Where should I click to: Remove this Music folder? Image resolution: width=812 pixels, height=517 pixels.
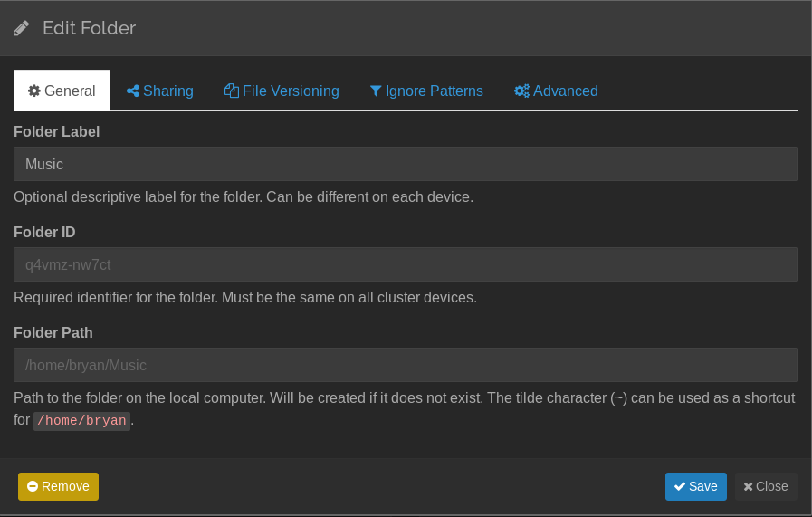coord(58,486)
